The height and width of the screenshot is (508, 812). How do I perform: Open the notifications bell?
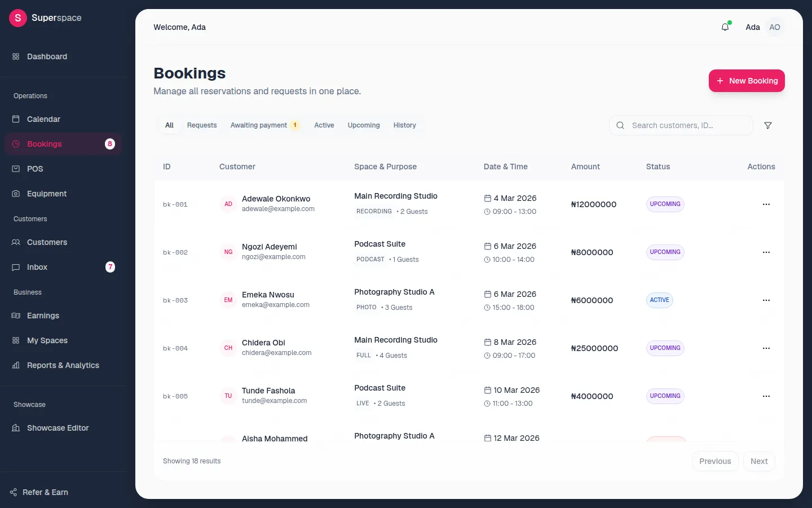coord(725,27)
